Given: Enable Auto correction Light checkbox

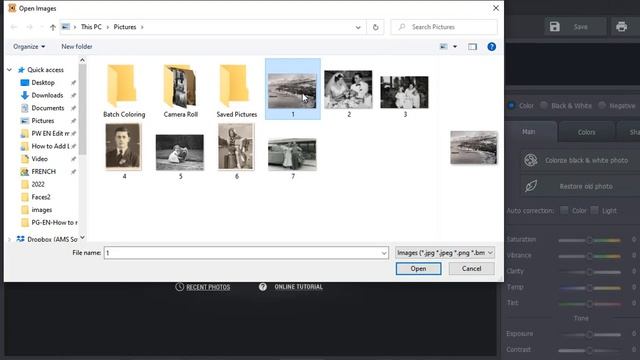Looking at the screenshot, I should (594, 210).
